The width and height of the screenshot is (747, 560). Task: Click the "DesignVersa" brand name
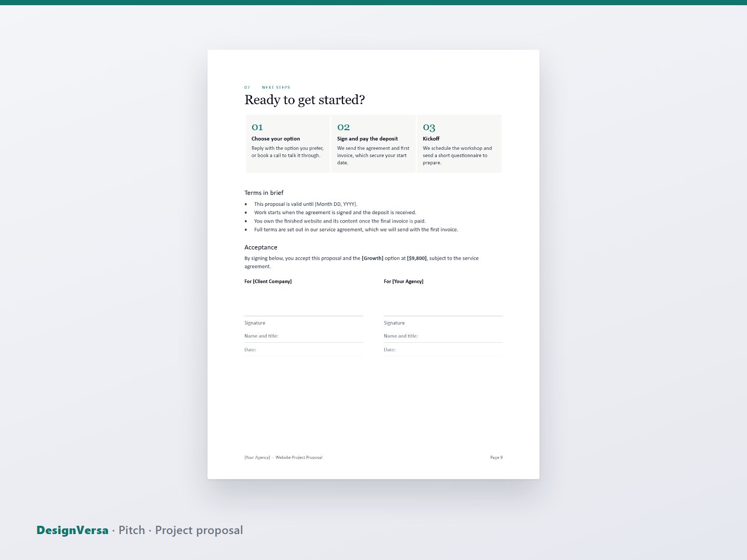click(73, 530)
